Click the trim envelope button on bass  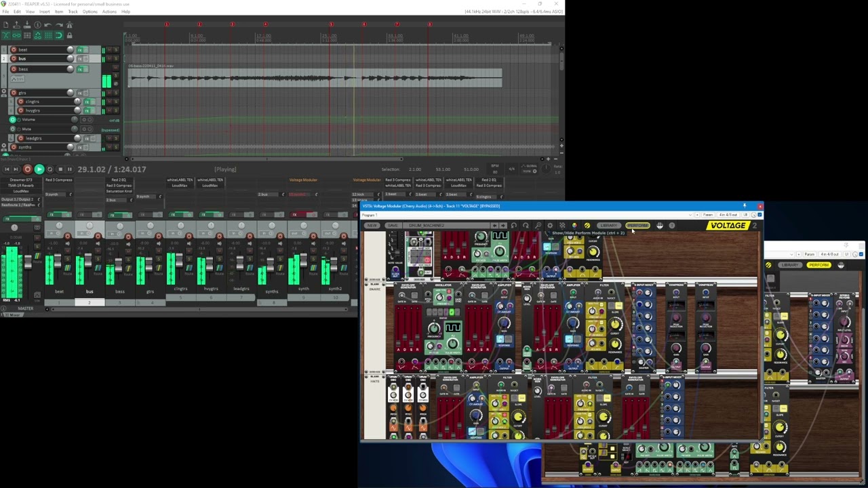pyautogui.click(x=18, y=79)
